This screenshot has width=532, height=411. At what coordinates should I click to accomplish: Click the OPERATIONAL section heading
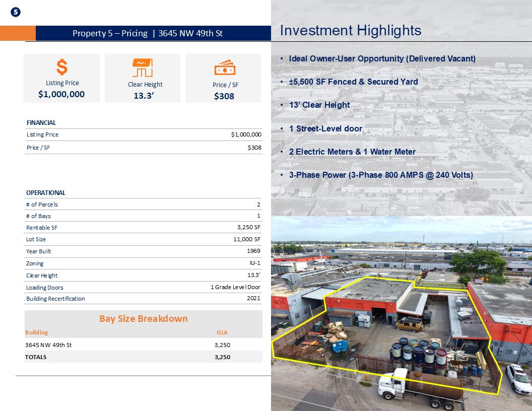46,192
